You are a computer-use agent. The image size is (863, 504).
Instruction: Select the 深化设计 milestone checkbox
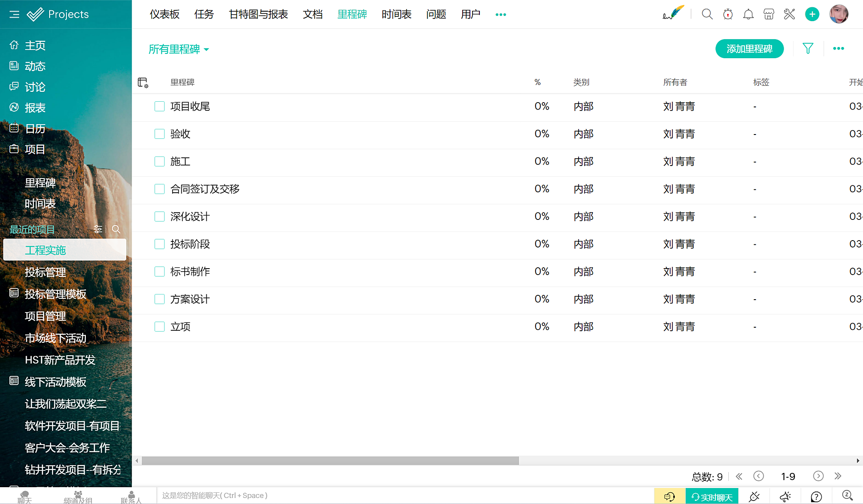pyautogui.click(x=160, y=216)
